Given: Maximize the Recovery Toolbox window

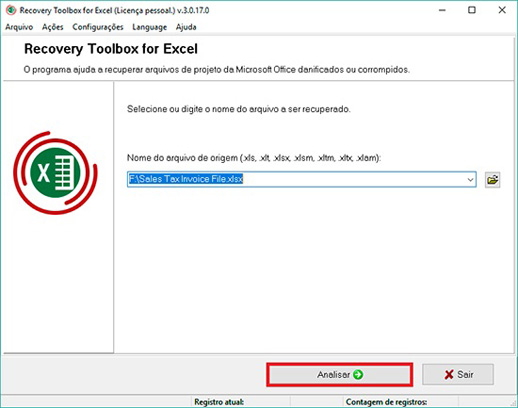Looking at the screenshot, I should tap(472, 10).
